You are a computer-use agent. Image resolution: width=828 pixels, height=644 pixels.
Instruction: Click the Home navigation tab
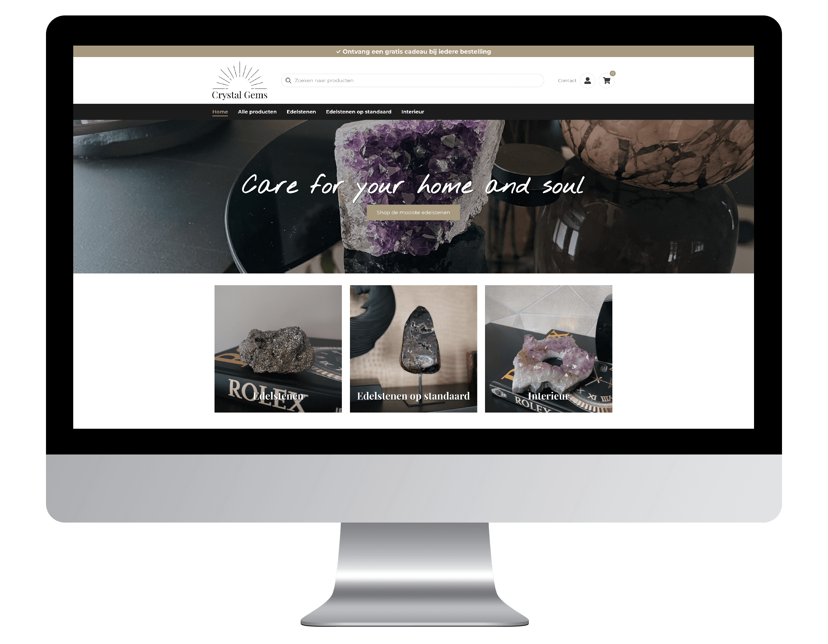(x=221, y=112)
